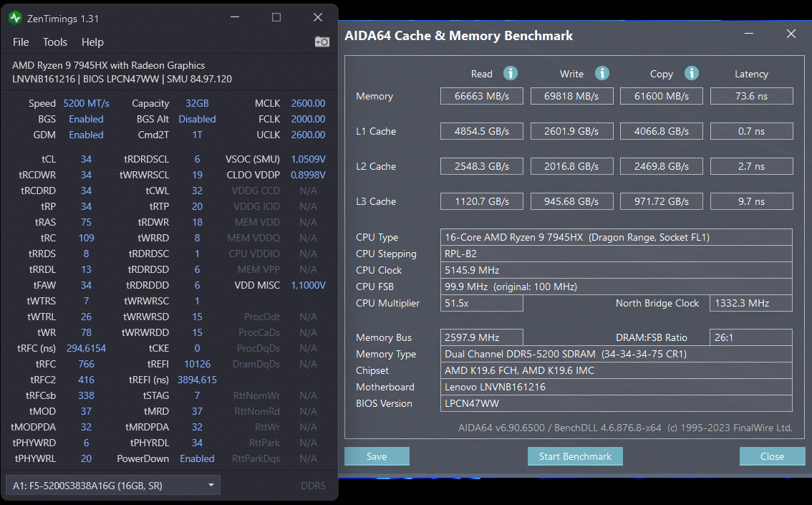
Task: Click the VDD MISC value 1,1000V
Action: (x=308, y=285)
